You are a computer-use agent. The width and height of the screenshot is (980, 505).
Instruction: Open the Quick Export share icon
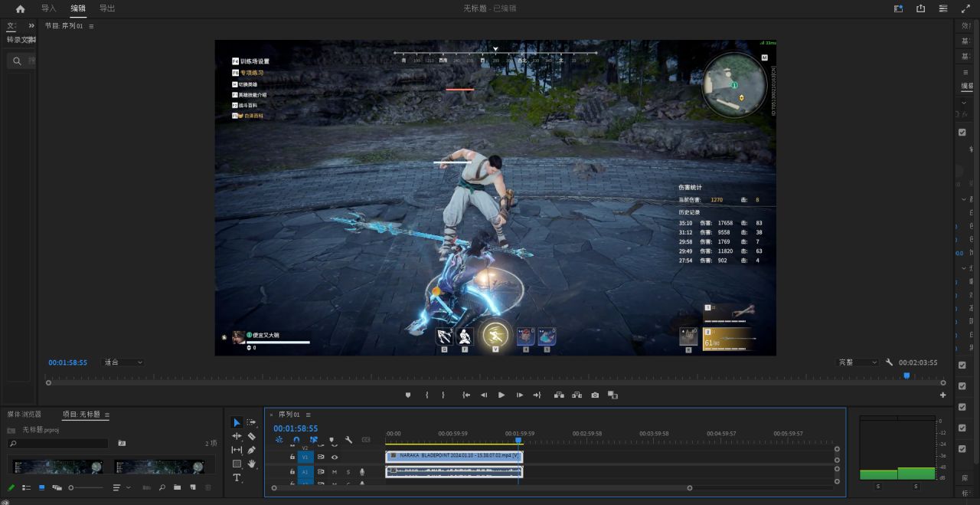(920, 8)
